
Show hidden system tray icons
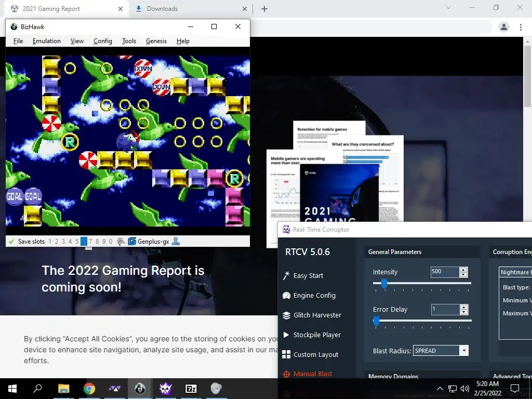point(440,389)
